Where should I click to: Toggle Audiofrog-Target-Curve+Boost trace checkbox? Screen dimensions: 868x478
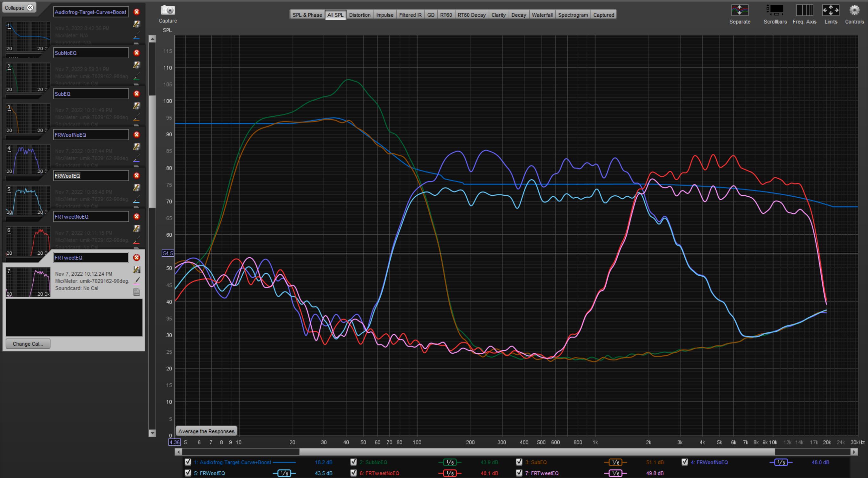coord(188,462)
